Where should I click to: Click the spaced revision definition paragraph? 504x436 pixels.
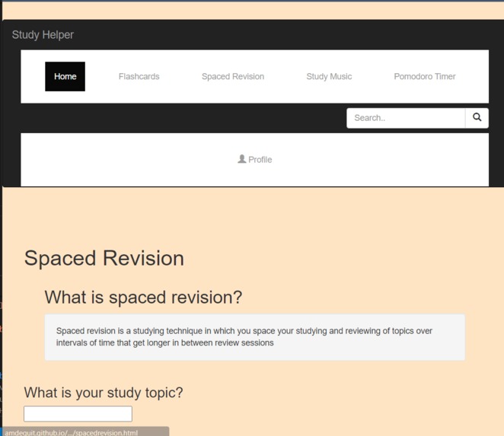coord(244,337)
